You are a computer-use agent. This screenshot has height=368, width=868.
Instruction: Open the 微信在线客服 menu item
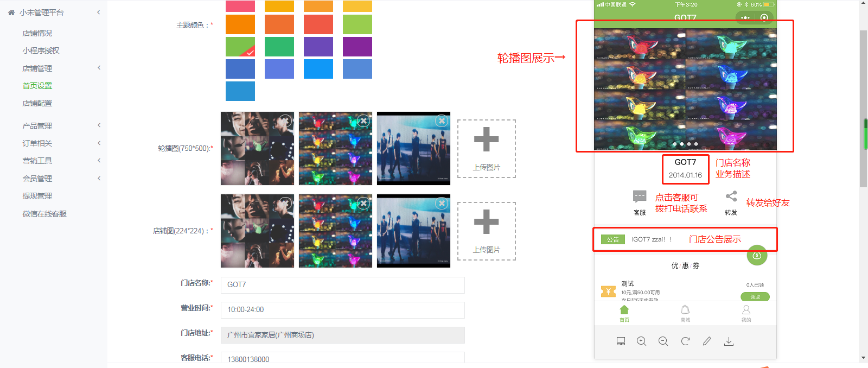coord(44,214)
